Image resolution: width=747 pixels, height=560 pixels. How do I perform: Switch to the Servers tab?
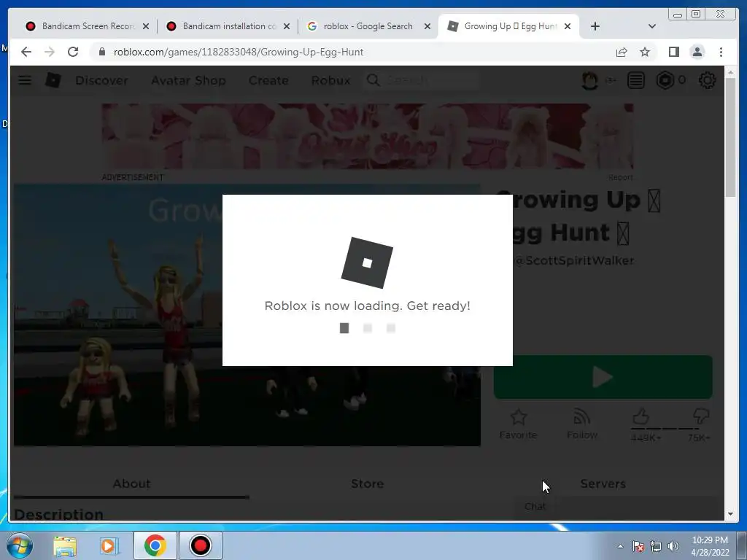click(x=603, y=484)
